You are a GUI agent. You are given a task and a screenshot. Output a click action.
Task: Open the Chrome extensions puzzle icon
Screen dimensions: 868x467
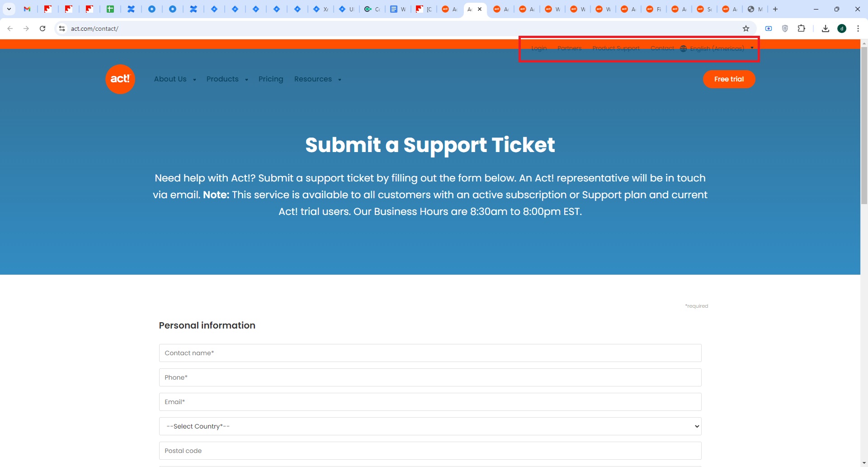coord(802,29)
